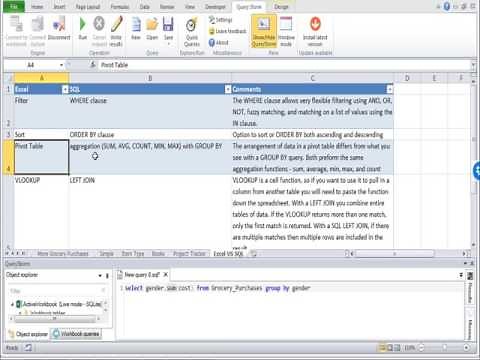Click the zoom out minus button
This screenshot has width=480, height=360.
(x=421, y=348)
